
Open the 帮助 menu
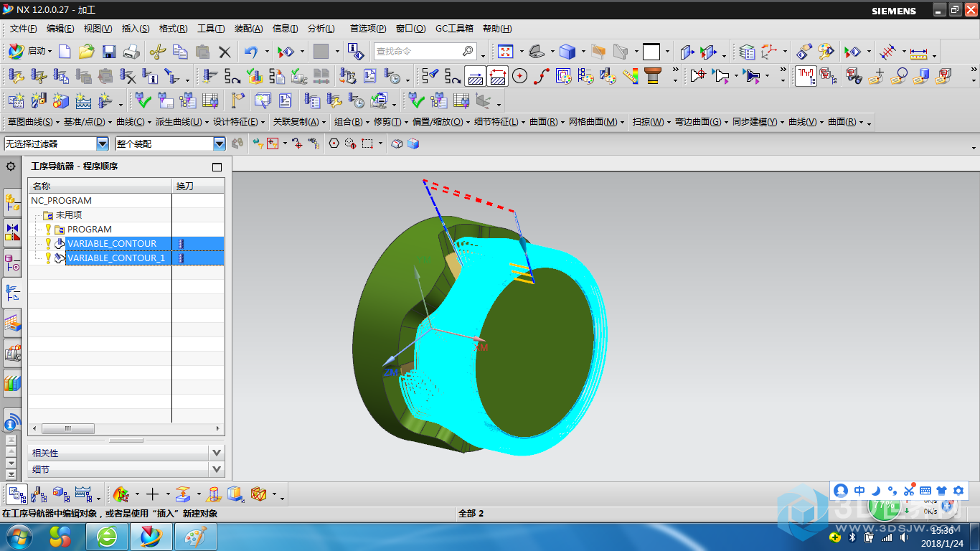497,29
